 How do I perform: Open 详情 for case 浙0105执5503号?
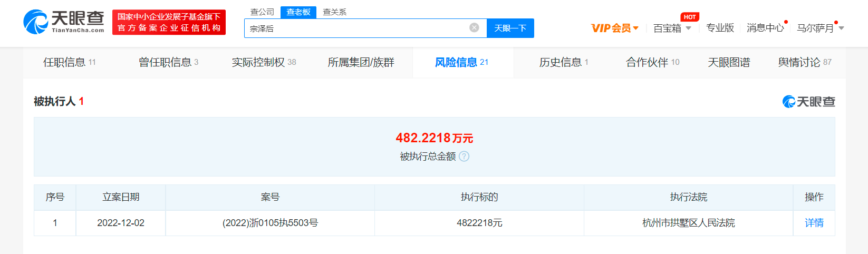tap(814, 223)
